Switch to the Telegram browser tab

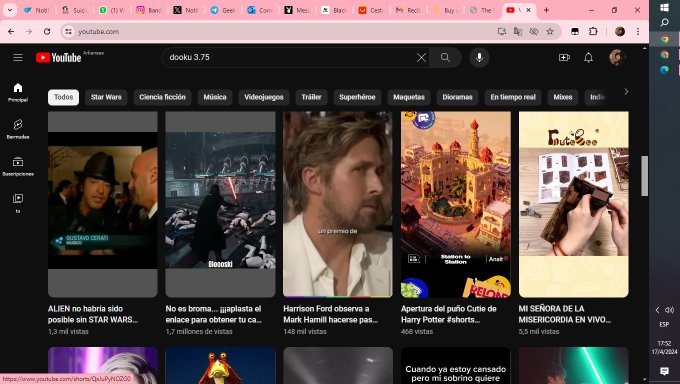click(x=222, y=10)
